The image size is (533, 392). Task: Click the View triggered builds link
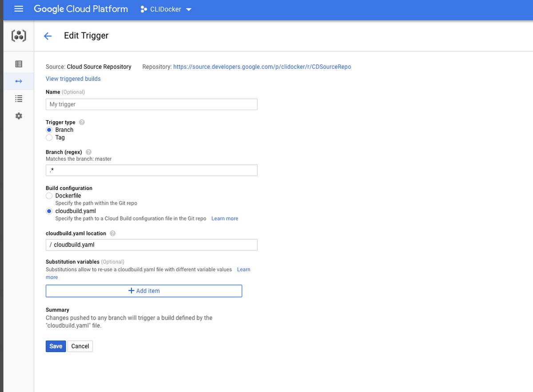click(x=73, y=79)
